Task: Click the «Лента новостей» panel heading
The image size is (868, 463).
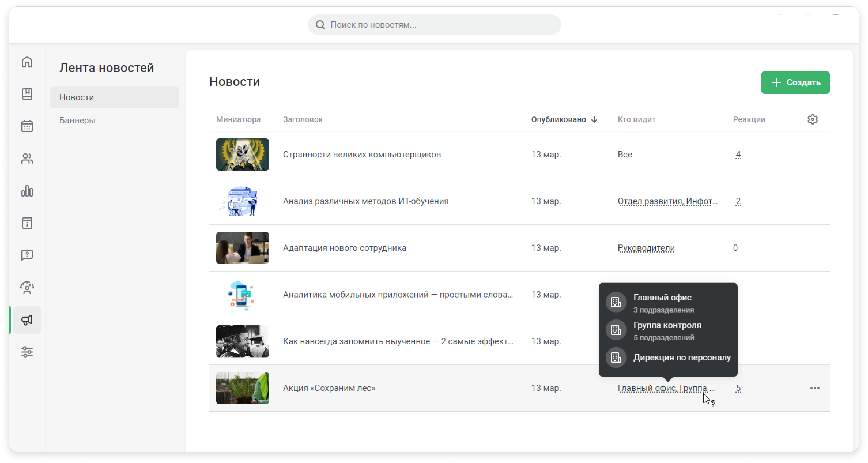Action: (106, 68)
